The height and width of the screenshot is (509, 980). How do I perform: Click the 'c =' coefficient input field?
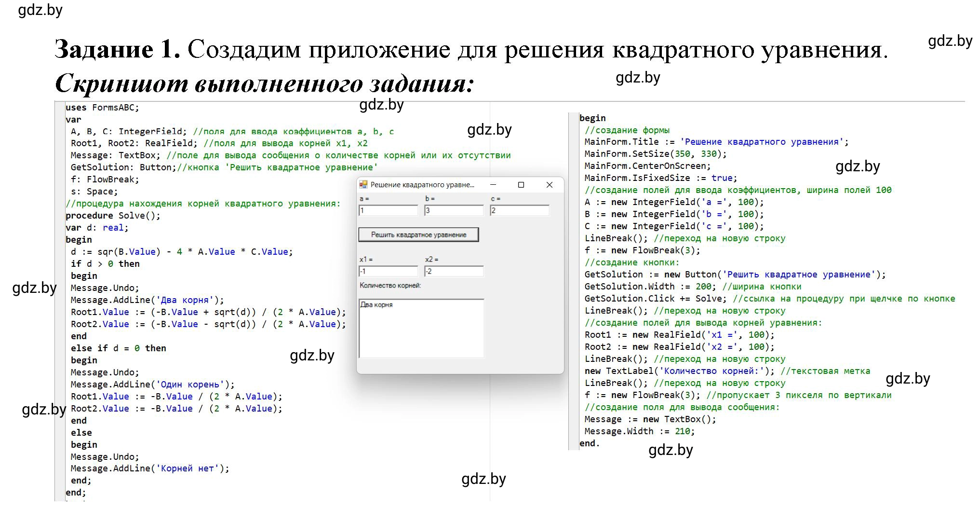point(520,210)
